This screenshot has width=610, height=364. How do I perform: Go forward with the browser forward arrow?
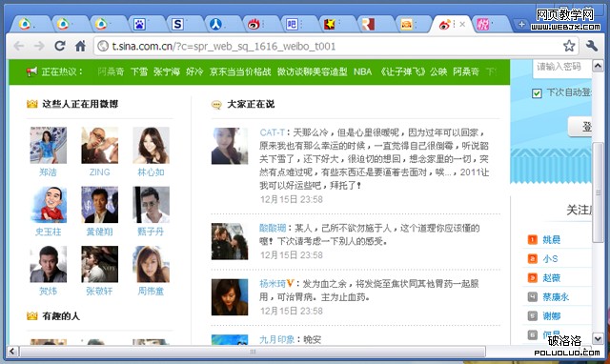coord(39,47)
